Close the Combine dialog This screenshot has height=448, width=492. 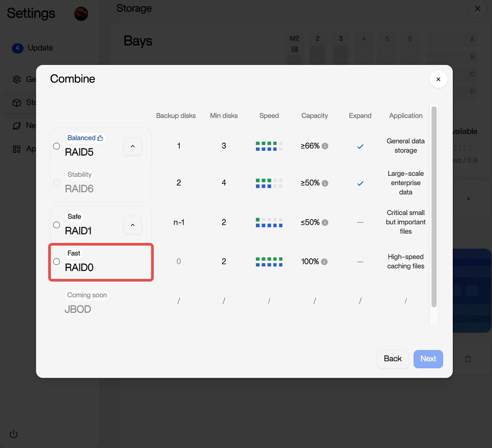point(439,79)
